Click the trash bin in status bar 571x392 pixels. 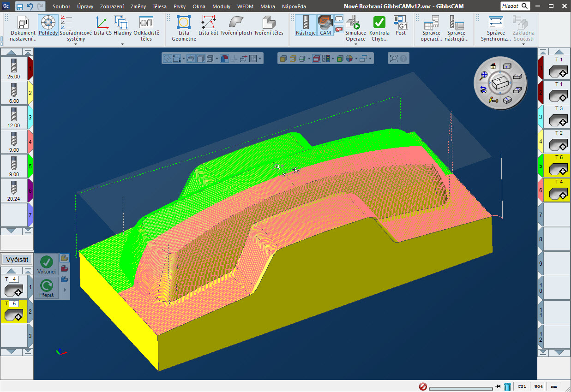click(507, 387)
